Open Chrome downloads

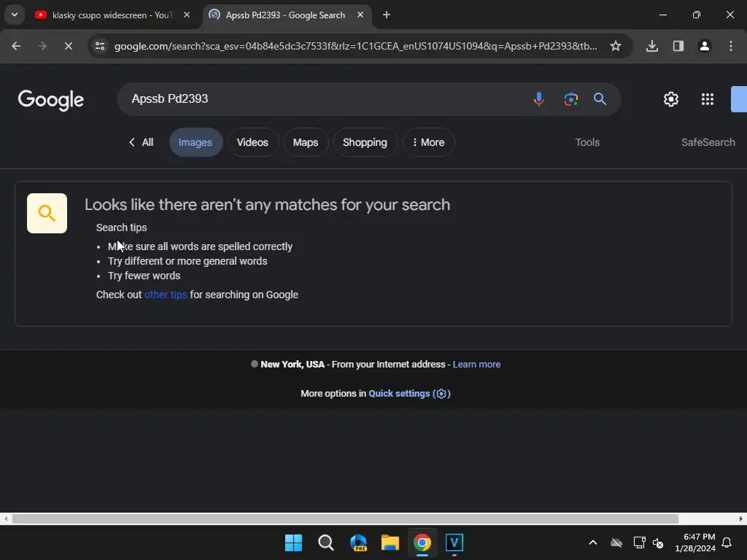pos(652,46)
